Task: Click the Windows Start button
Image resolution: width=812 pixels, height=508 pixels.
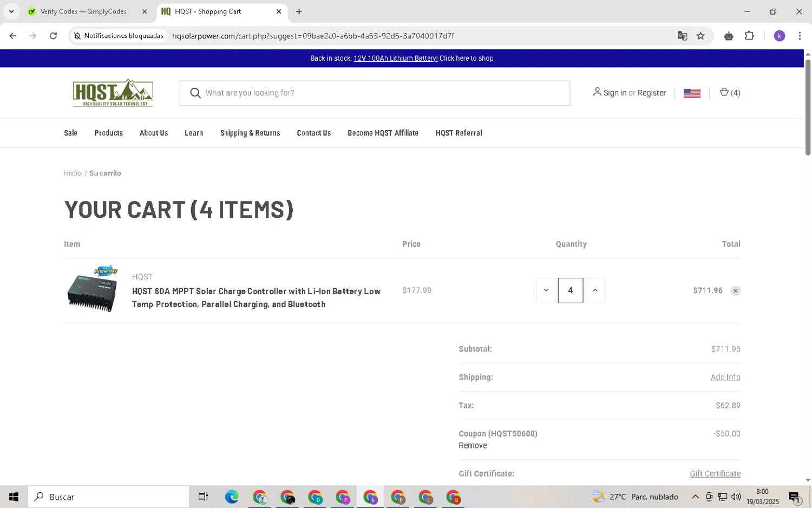Action: [x=14, y=497]
